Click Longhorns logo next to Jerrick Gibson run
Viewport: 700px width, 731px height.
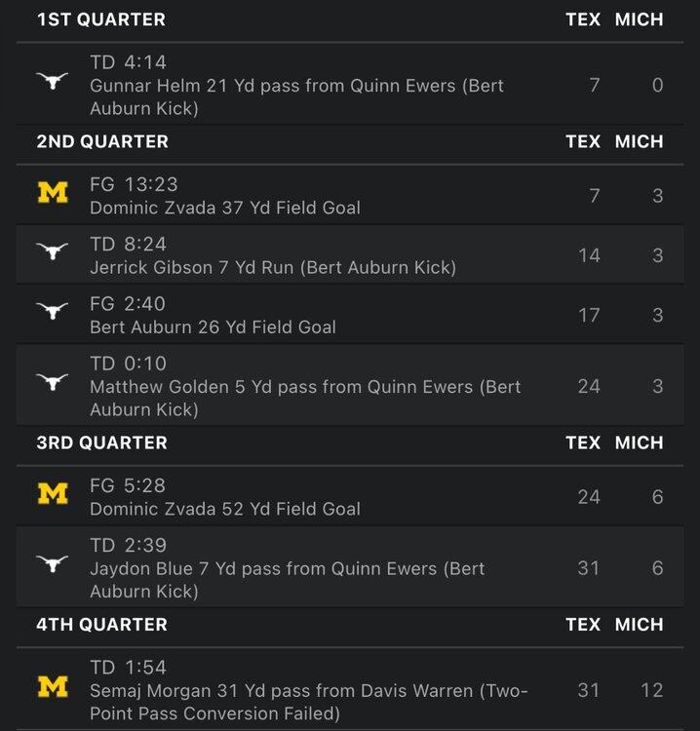53,252
